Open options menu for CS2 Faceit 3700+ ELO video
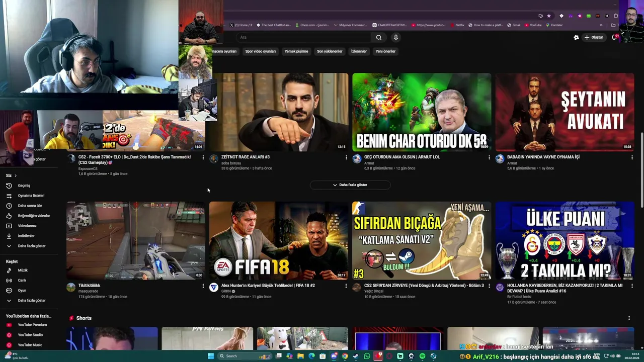The image size is (644, 362). pos(203,157)
